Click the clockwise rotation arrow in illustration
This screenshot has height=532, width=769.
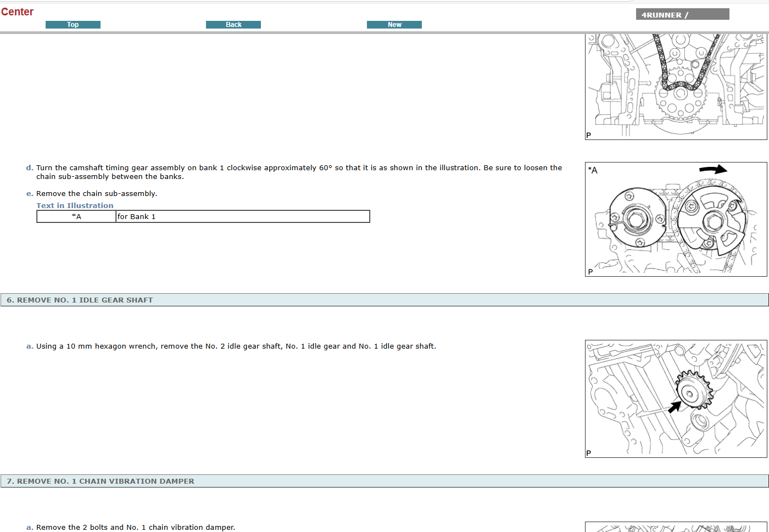[x=713, y=170]
